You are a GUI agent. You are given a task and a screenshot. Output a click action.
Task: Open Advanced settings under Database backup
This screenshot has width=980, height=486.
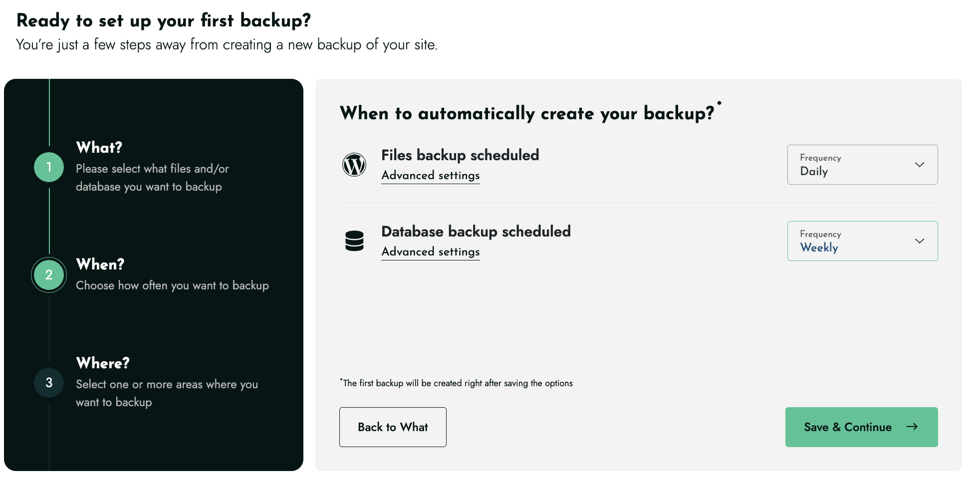point(430,252)
